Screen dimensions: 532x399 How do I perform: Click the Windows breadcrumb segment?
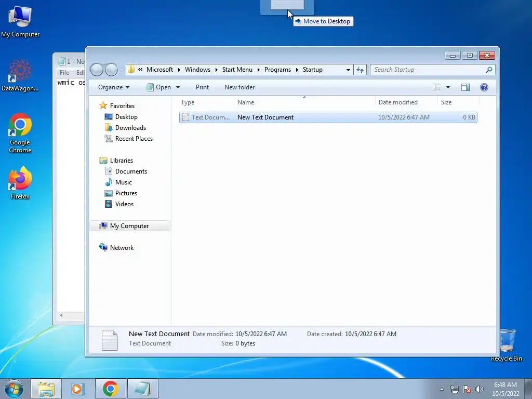point(197,70)
